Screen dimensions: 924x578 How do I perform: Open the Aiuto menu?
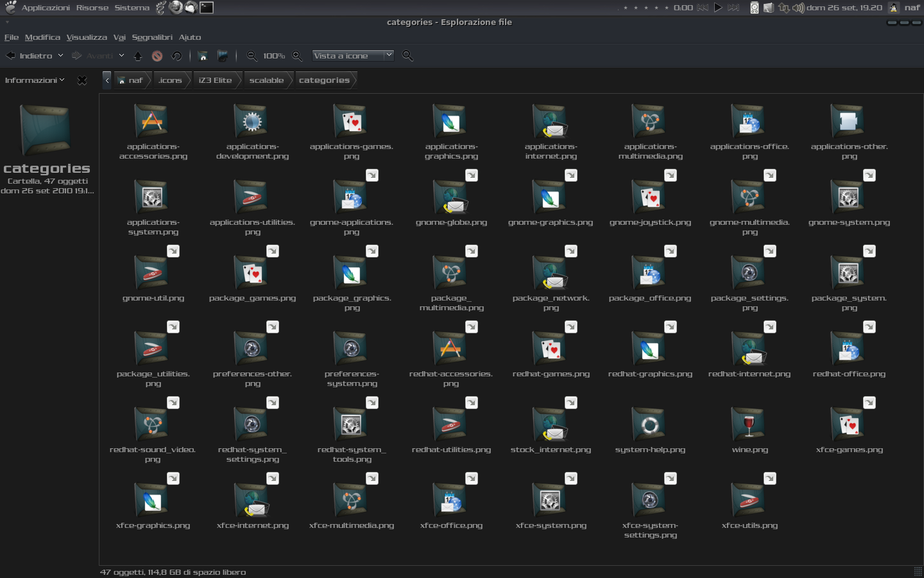pyautogui.click(x=190, y=37)
